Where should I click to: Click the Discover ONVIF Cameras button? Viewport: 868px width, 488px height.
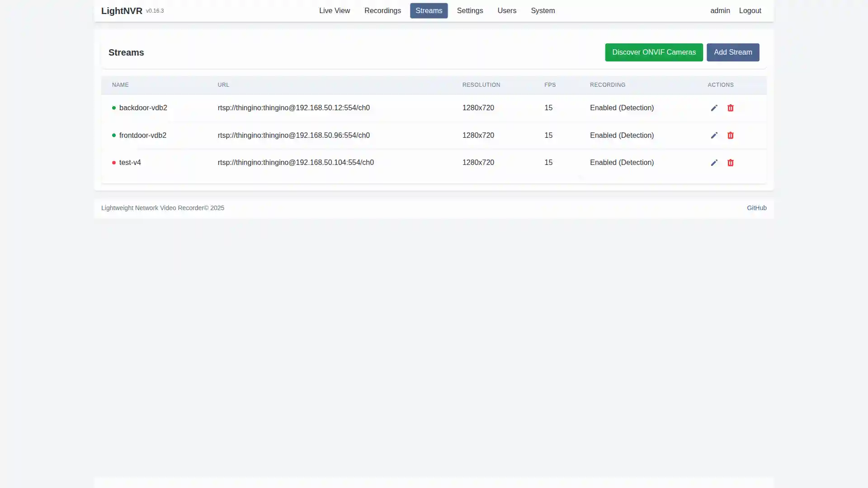click(654, 52)
